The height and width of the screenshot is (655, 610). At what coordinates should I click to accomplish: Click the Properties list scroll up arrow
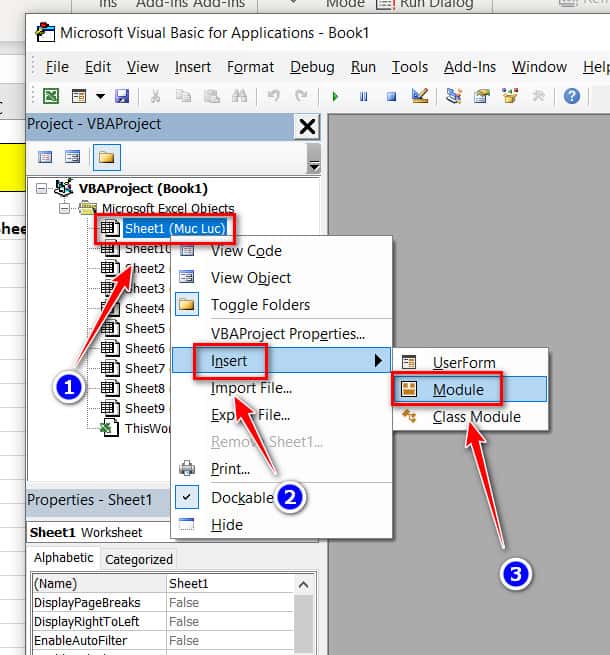304,585
